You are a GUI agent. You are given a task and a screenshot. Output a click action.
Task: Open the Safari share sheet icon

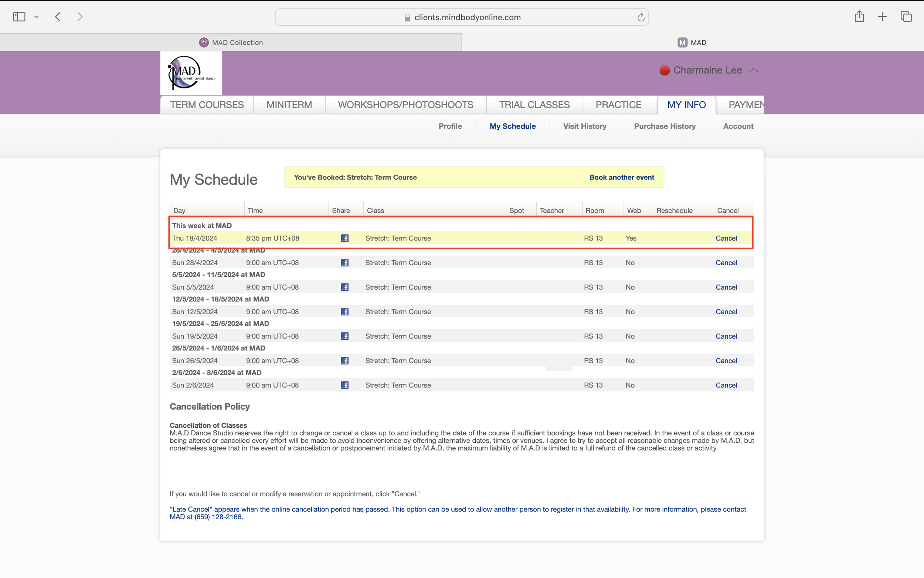pos(859,17)
